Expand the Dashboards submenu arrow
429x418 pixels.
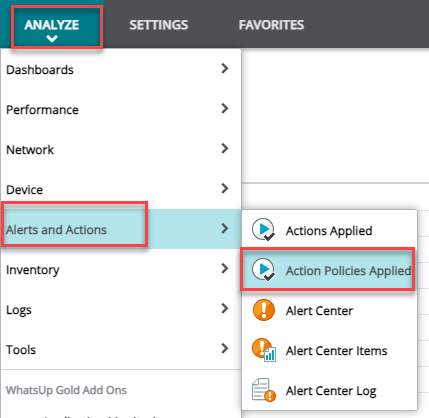[x=225, y=68]
